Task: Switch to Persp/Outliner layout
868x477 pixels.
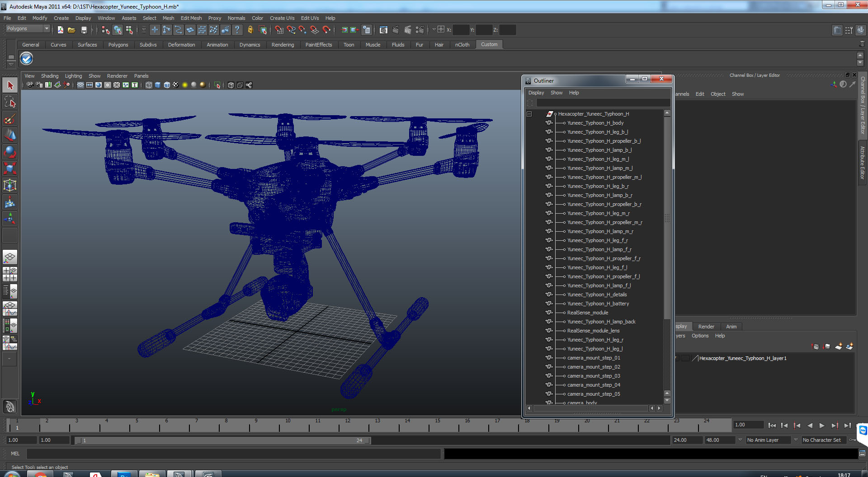Action: [x=10, y=291]
